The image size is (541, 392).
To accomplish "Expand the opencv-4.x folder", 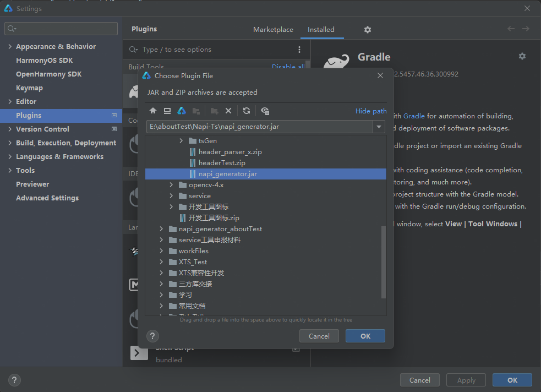I will tap(172, 185).
